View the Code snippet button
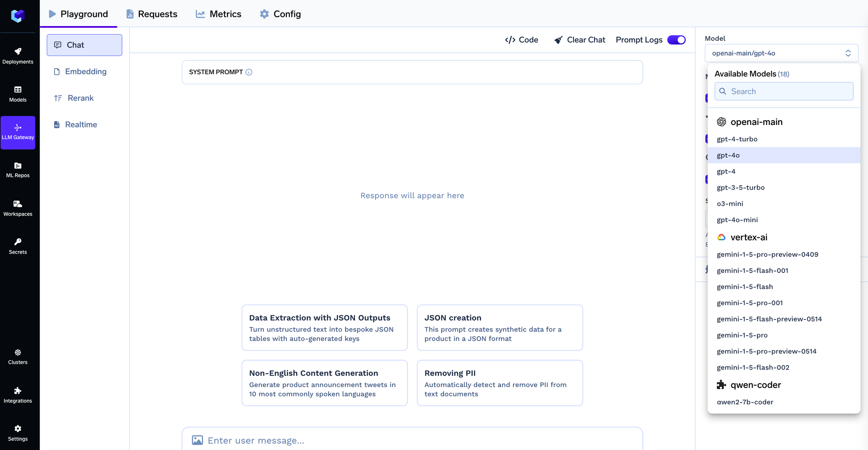 [x=521, y=40]
